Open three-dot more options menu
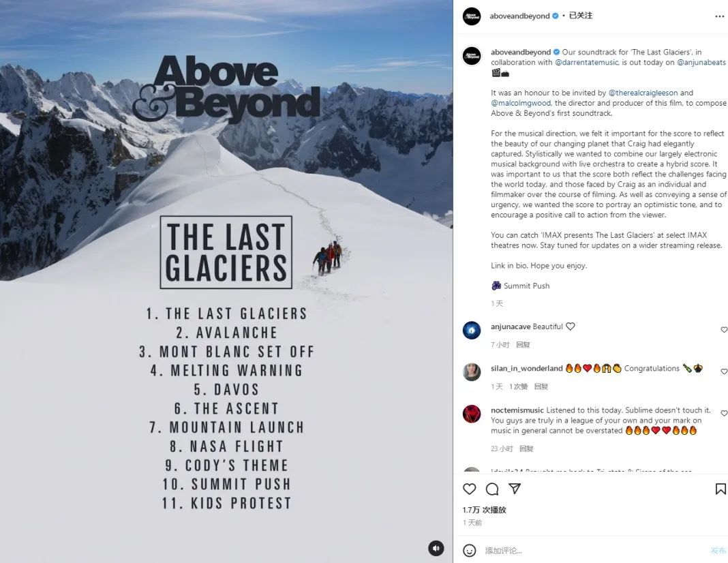 tap(719, 16)
